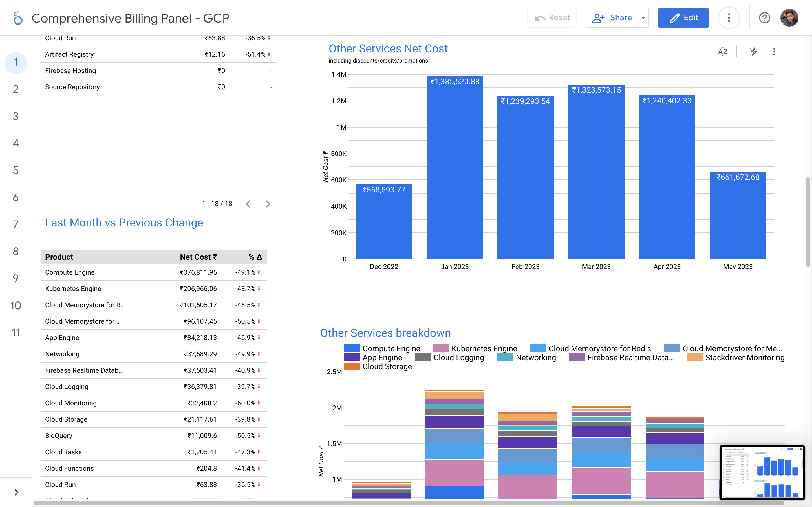
Task: Click the Share button
Action: 612,18
